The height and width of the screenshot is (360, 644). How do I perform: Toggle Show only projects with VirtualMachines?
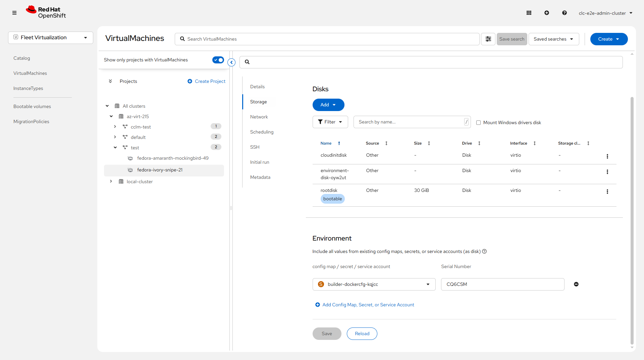(x=218, y=60)
